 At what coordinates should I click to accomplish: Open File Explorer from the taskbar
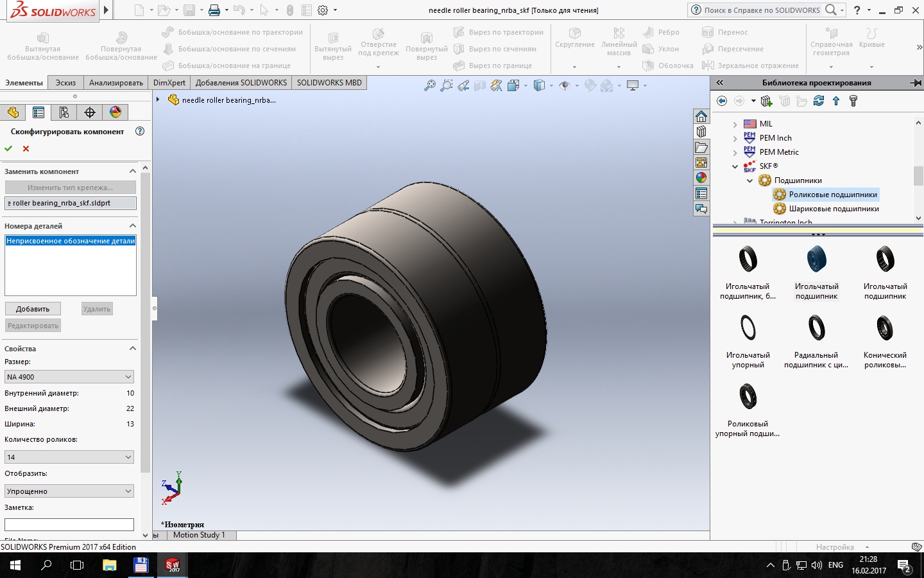coord(110,565)
